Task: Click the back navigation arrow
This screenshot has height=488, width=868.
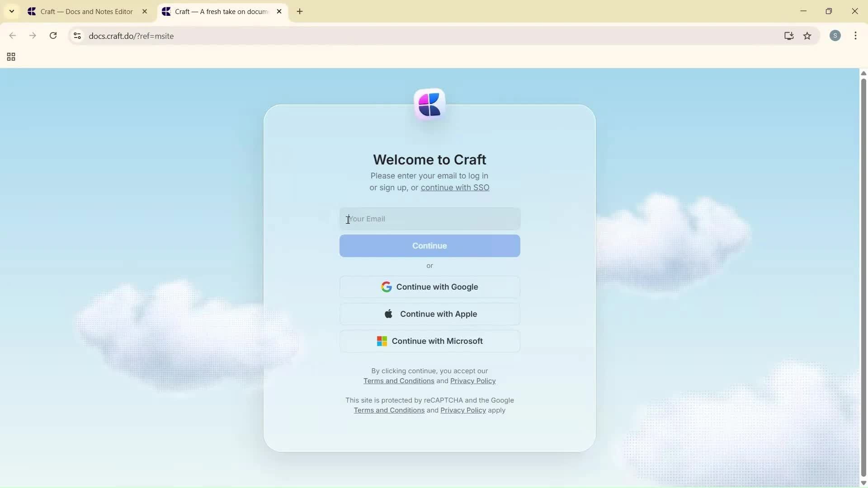Action: tap(12, 36)
